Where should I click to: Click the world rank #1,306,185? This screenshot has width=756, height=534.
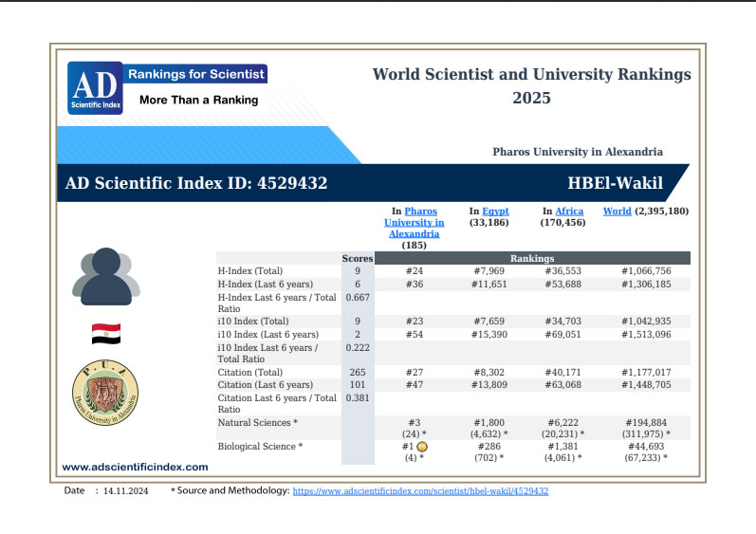tap(646, 285)
